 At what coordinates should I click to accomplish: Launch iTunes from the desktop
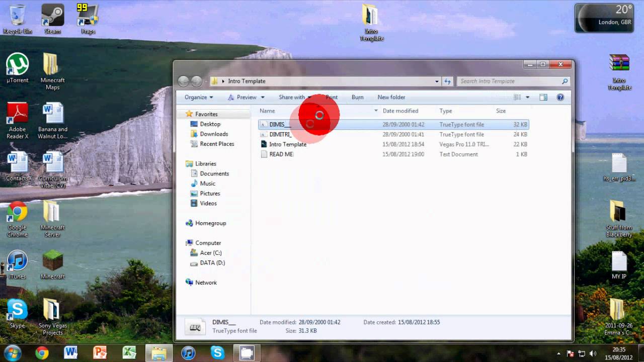coord(17,264)
